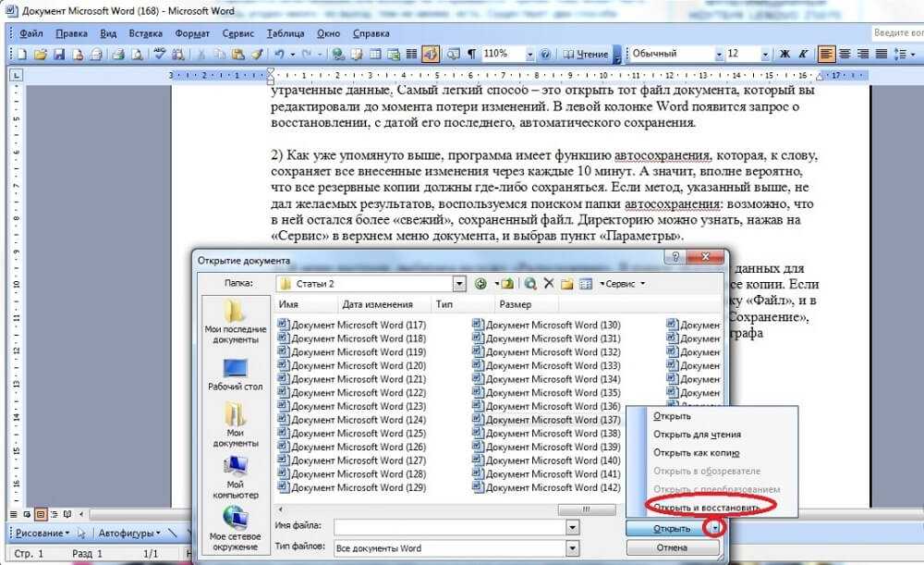924x565 pixels.
Task: Expand the zoom 110% dropdown
Action: [x=529, y=55]
